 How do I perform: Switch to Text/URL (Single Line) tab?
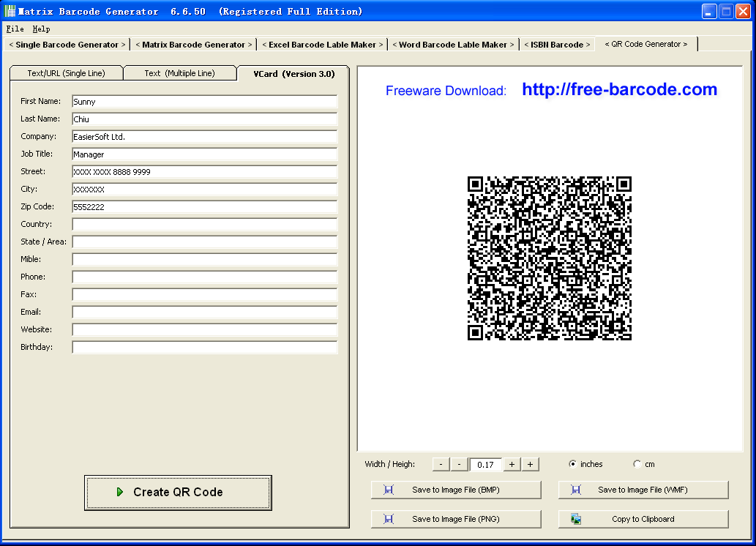[x=66, y=73]
